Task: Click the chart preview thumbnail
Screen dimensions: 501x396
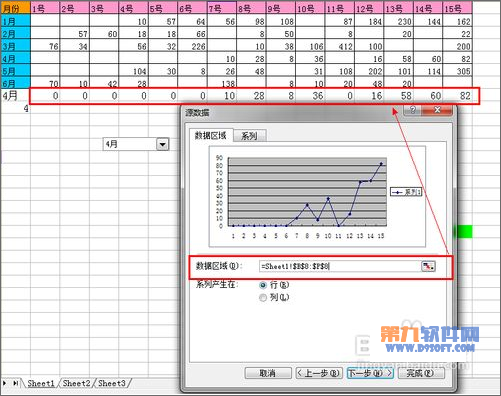Action: point(317,197)
